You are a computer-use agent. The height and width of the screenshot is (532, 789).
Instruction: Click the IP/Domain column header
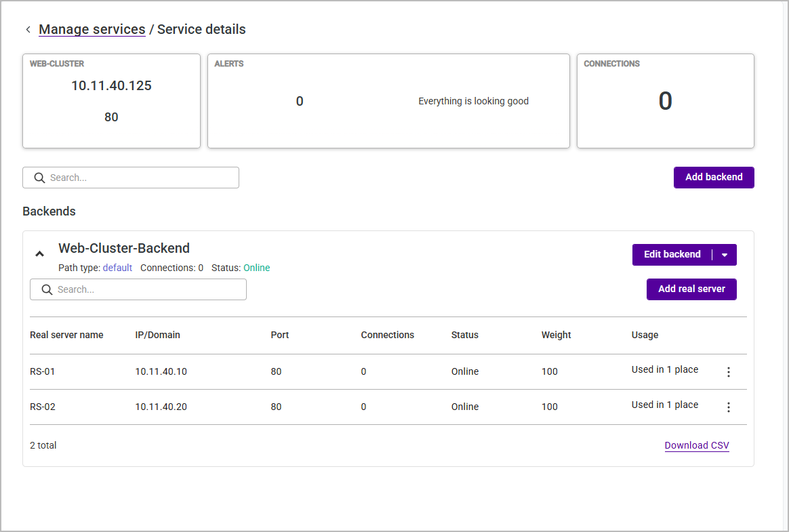[x=157, y=335]
